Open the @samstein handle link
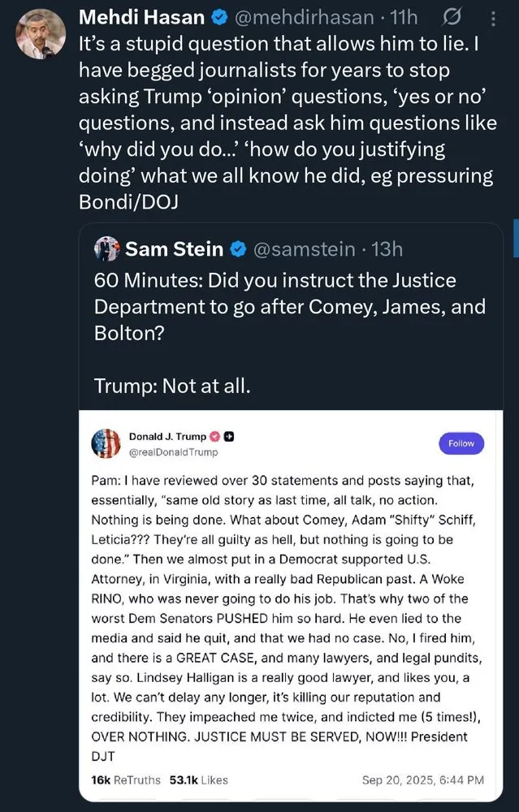The height and width of the screenshot is (812, 519). (304, 249)
